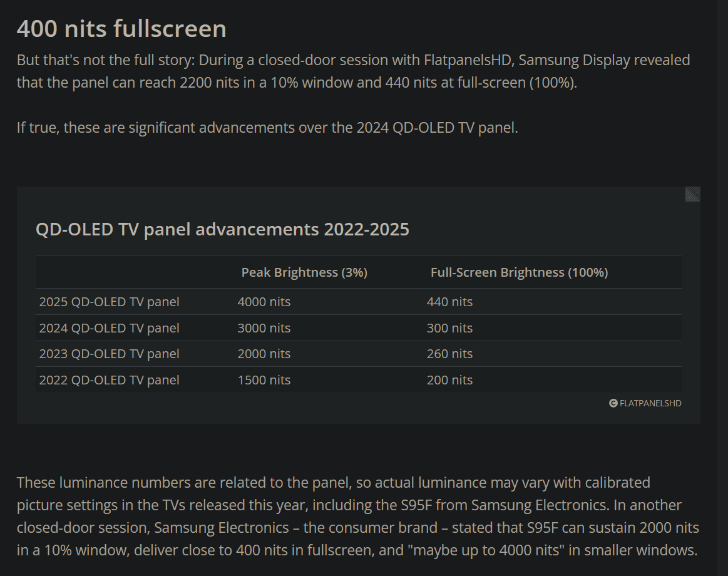Click the paragraph starting 'But that's not the full story'
The image size is (728, 576).
pos(353,71)
